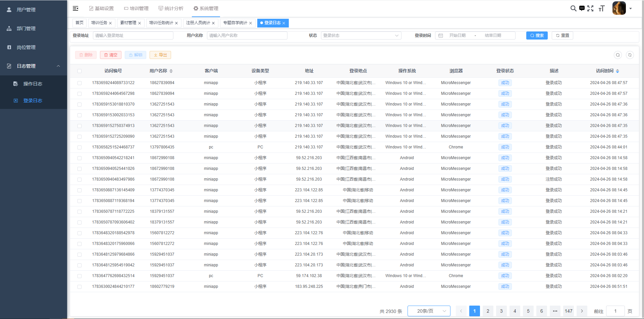This screenshot has height=319, width=644.
Task: Click the 导出 button
Action: (x=160, y=55)
